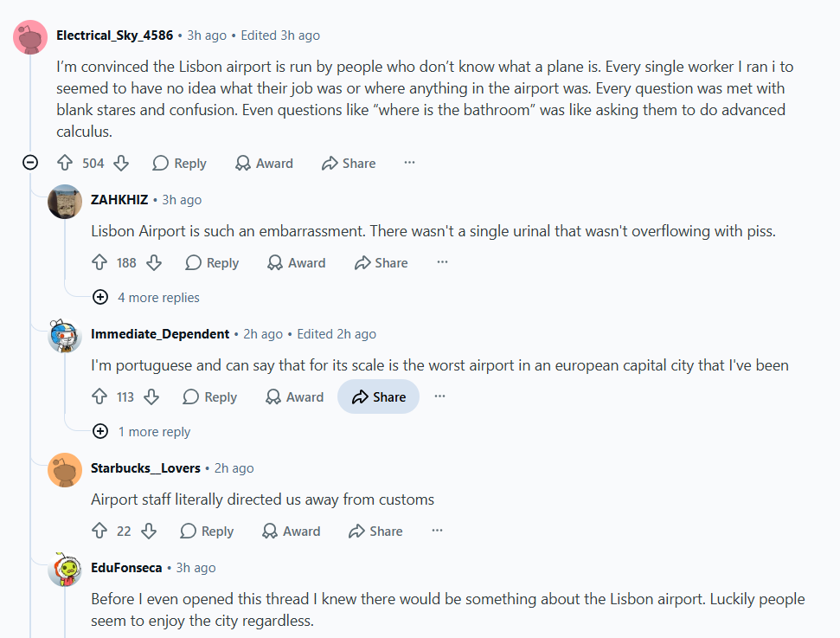
Task: Award the Starbucks_Lovers comment
Action: click(291, 531)
